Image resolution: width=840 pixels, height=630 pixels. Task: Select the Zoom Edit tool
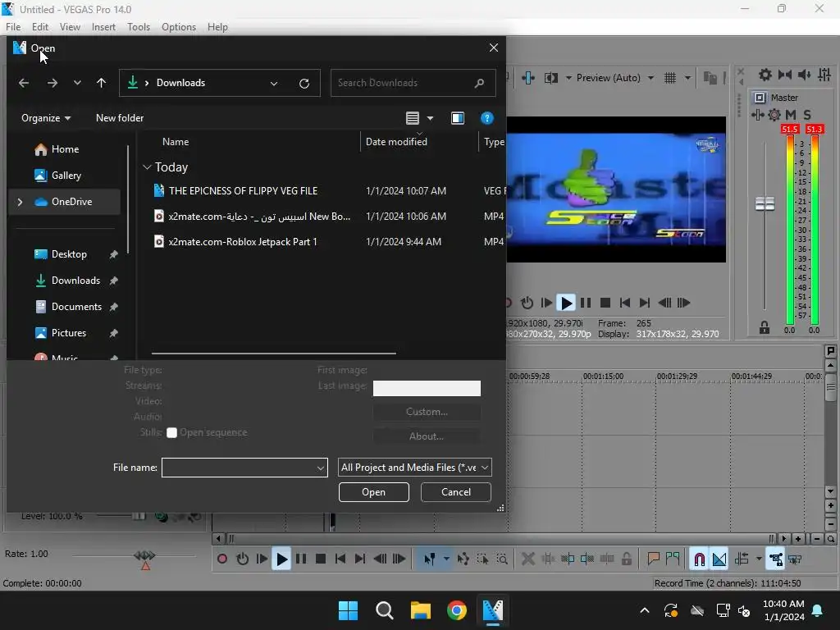tap(502, 559)
